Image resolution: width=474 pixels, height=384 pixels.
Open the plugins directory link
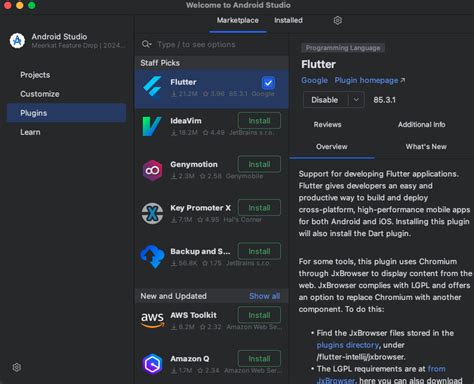click(x=348, y=345)
